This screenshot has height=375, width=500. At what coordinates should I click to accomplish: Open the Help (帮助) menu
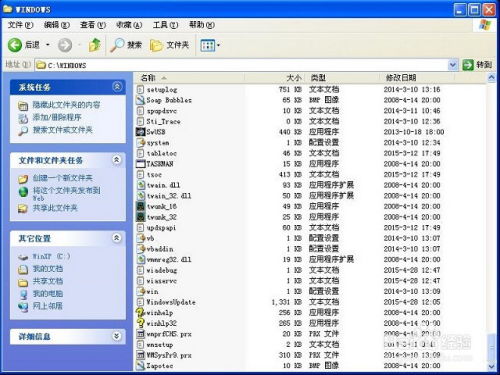[202, 25]
